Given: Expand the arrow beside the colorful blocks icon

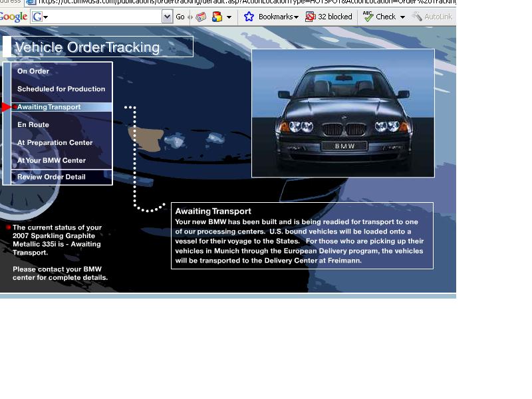Looking at the screenshot, I should point(229,17).
